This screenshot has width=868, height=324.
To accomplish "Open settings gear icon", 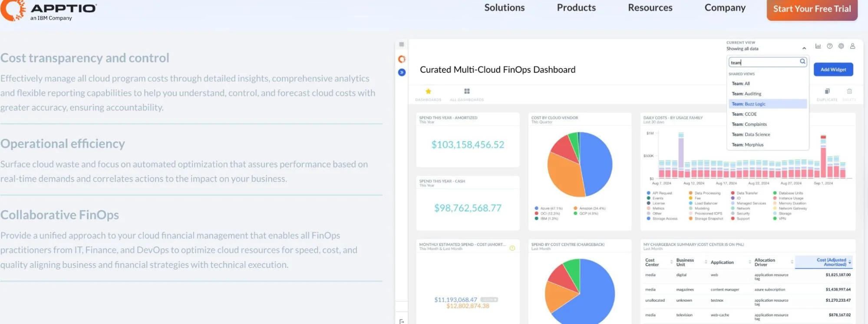I will pos(841,46).
